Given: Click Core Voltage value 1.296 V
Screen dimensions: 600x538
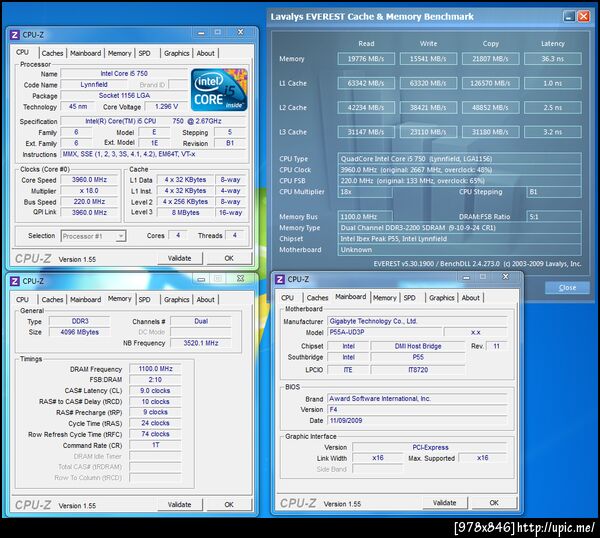Looking at the screenshot, I should (166, 106).
